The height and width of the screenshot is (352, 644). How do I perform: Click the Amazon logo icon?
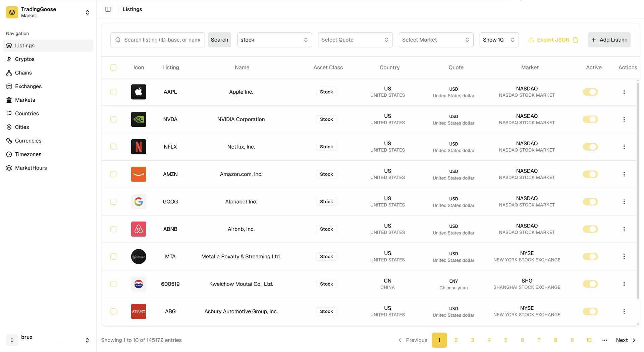[x=139, y=174]
